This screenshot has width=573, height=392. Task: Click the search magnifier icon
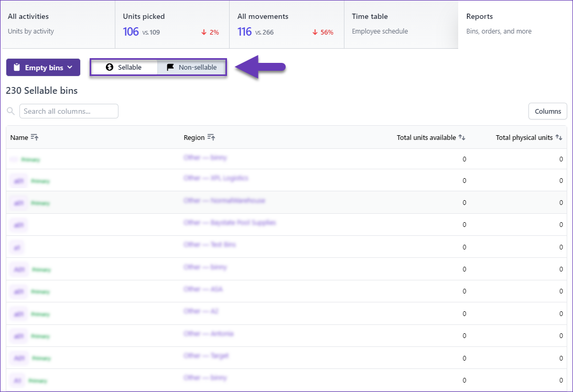tap(10, 111)
